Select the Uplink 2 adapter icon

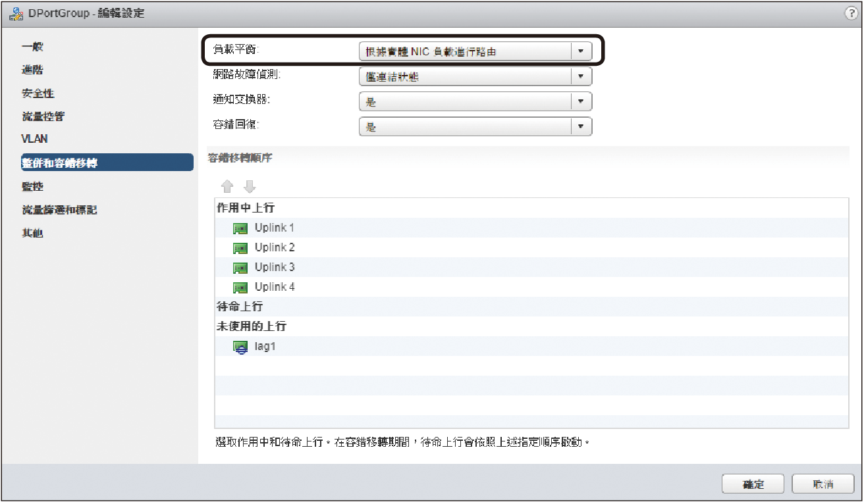[240, 249]
